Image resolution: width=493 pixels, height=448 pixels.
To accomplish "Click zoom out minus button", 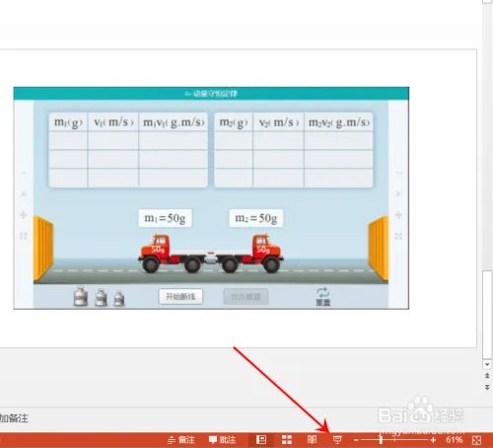I will tap(356, 440).
